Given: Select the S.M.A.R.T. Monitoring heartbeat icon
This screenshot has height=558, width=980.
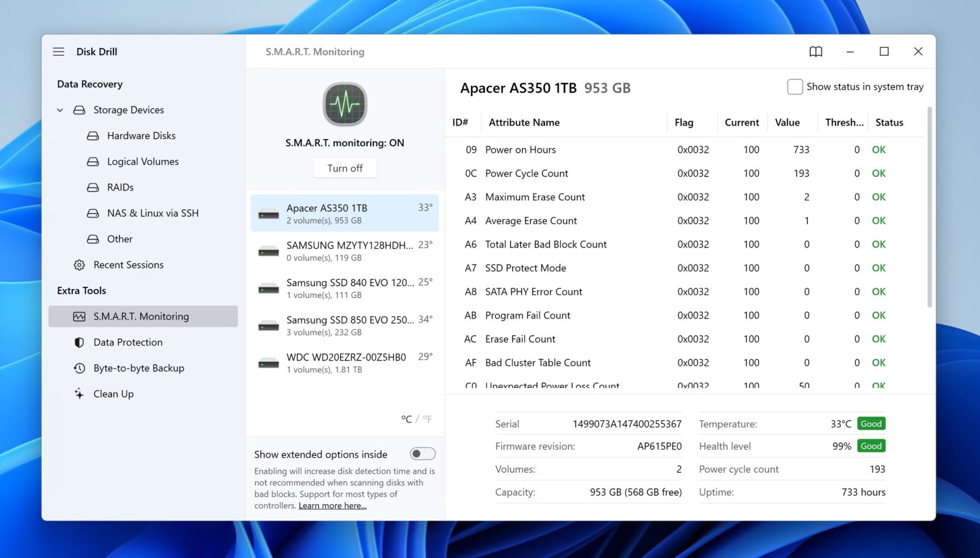Looking at the screenshot, I should 78,316.
